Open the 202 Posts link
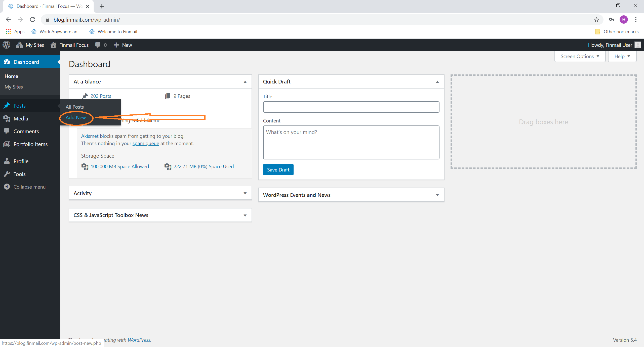The image size is (644, 347). (x=101, y=96)
